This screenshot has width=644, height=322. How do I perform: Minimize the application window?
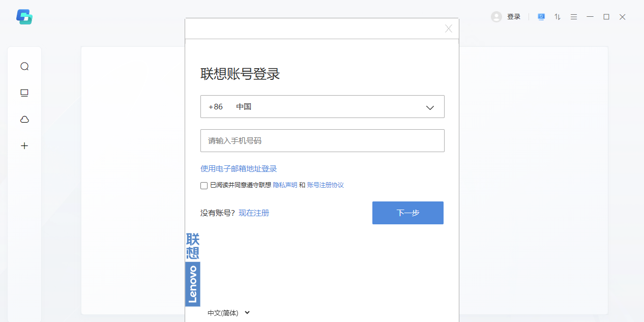590,17
